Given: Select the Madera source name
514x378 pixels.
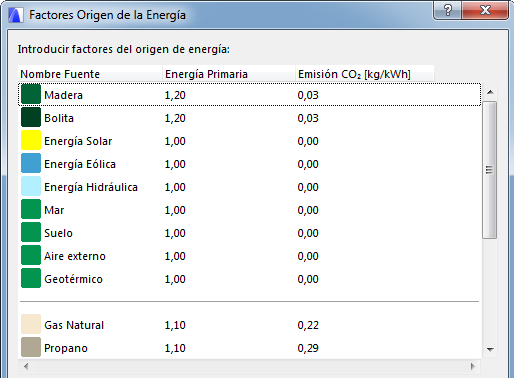Looking at the screenshot, I should click(63, 95).
